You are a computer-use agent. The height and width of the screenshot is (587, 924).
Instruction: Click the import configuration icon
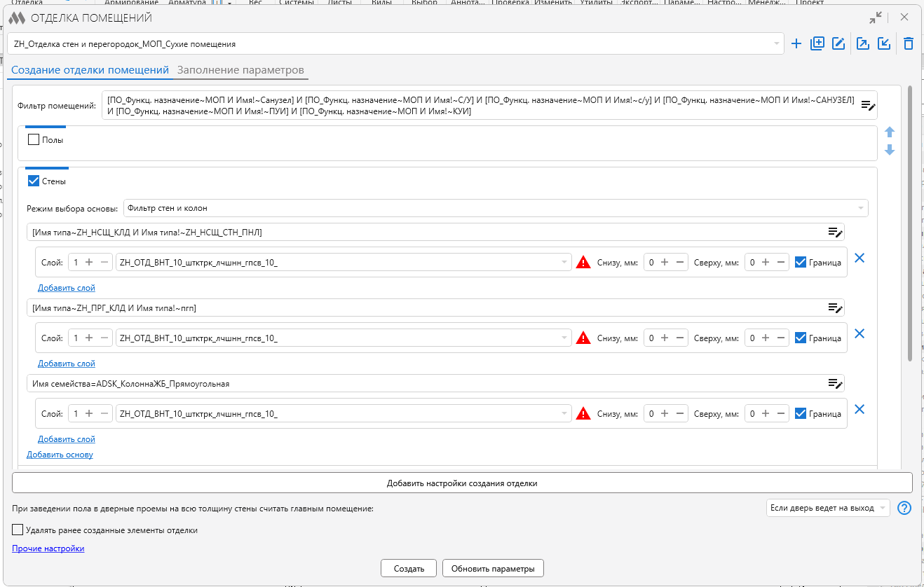(885, 44)
